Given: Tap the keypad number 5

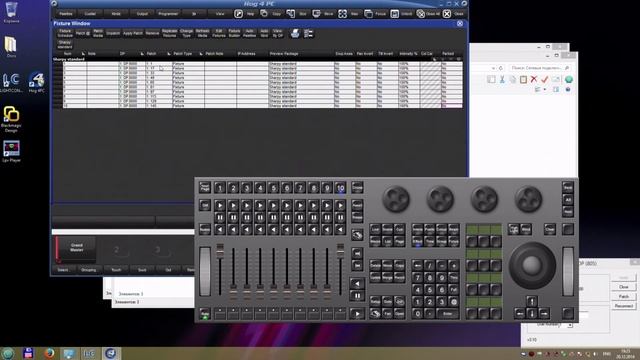Looking at the screenshot, I should coord(429,290).
